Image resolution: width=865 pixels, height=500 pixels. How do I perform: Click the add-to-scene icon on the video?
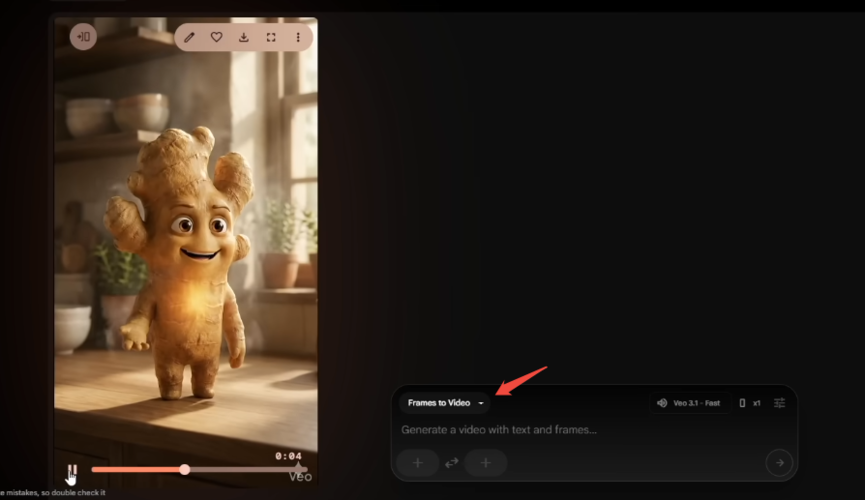[83, 36]
